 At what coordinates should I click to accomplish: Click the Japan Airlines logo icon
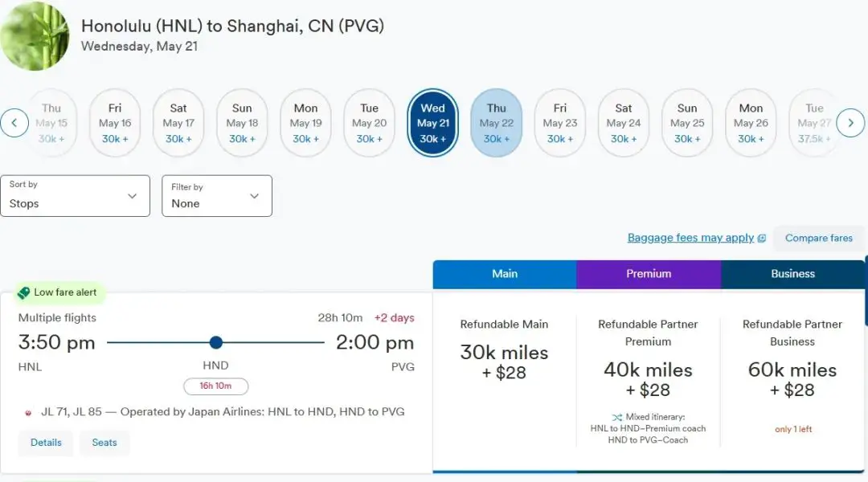click(29, 413)
